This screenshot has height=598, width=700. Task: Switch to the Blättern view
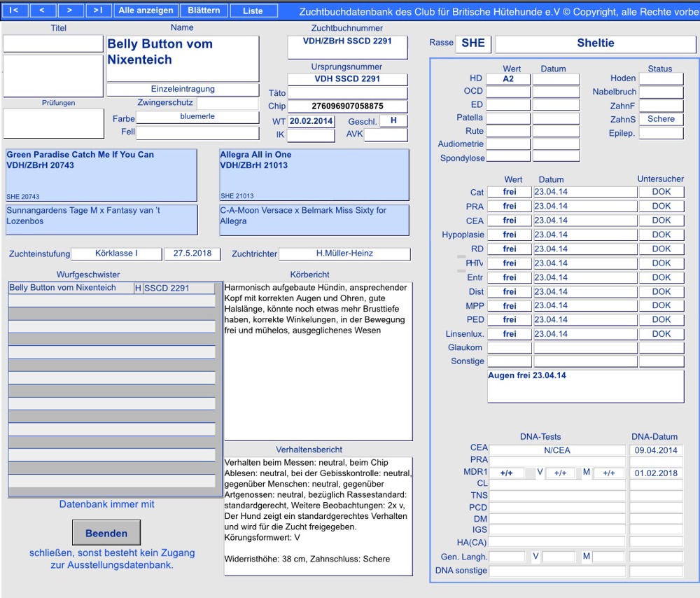[204, 11]
